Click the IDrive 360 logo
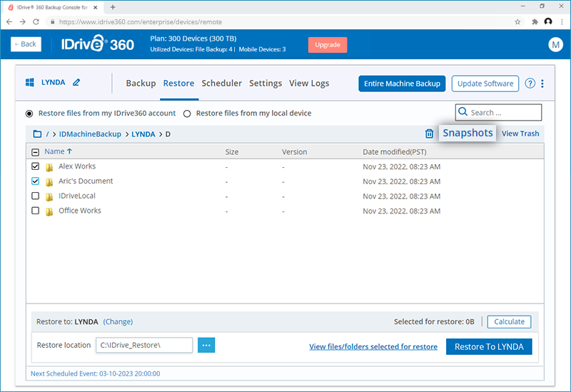 tap(97, 44)
